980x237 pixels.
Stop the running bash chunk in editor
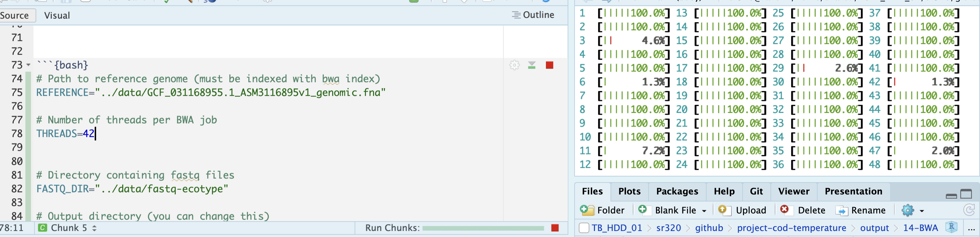coord(549,65)
